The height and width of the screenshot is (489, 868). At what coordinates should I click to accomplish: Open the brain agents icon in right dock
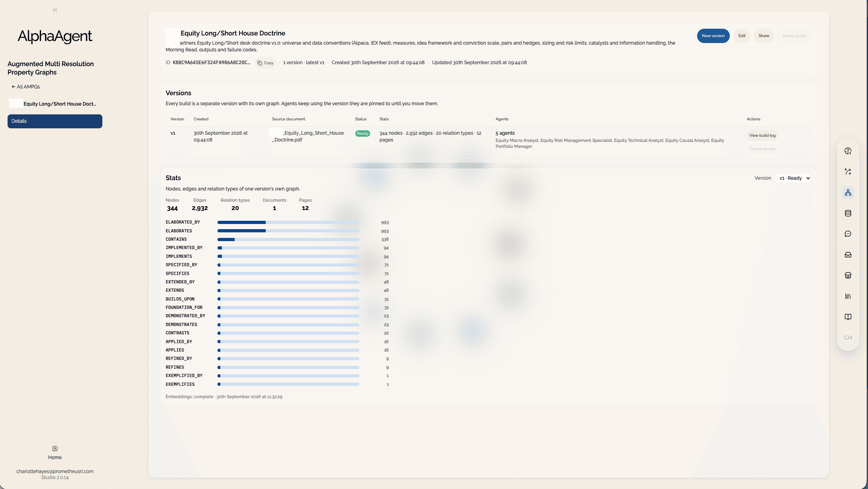[x=848, y=151]
